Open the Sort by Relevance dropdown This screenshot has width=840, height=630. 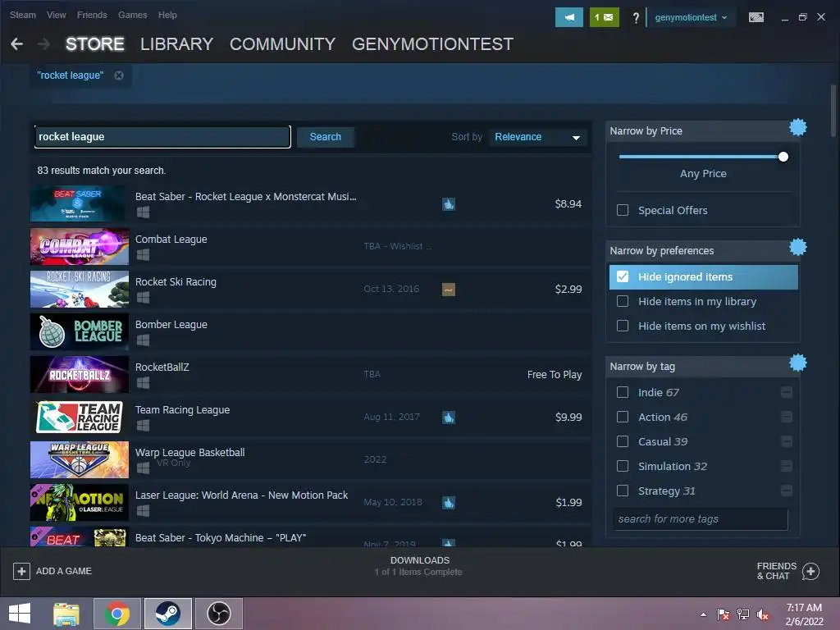pyautogui.click(x=538, y=137)
